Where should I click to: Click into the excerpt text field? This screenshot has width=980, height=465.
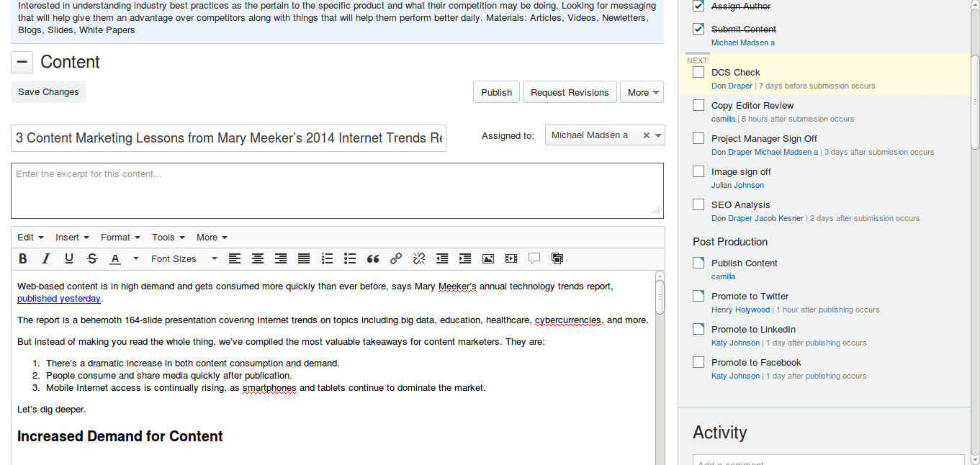[336, 191]
